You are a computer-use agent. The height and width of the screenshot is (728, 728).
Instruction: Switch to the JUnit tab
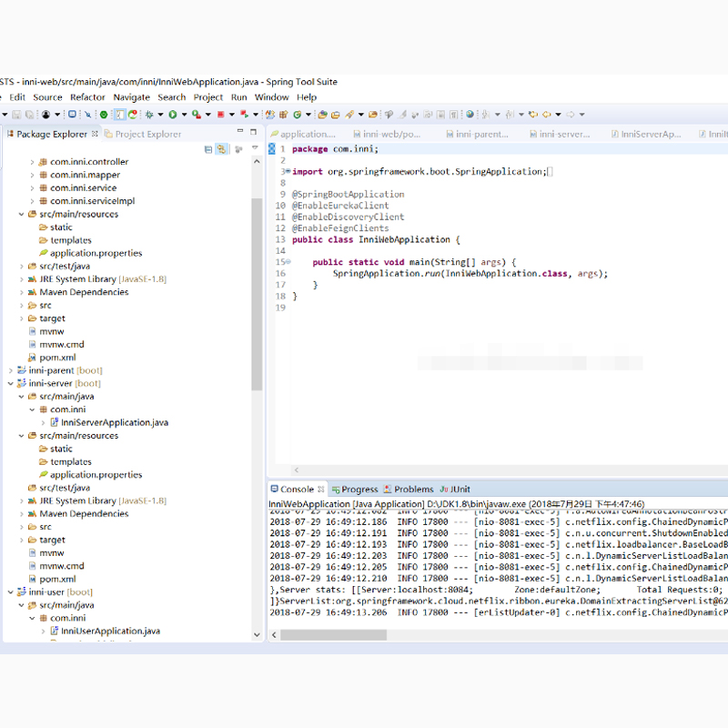pos(455,489)
